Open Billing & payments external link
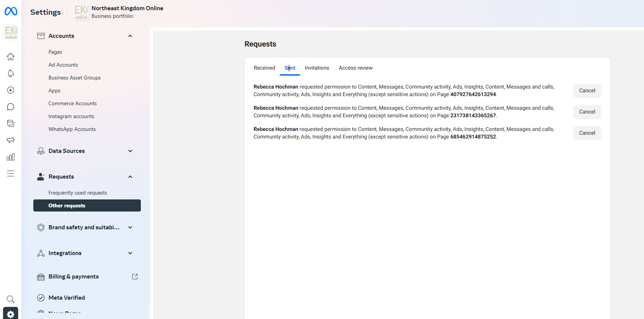 point(134,277)
